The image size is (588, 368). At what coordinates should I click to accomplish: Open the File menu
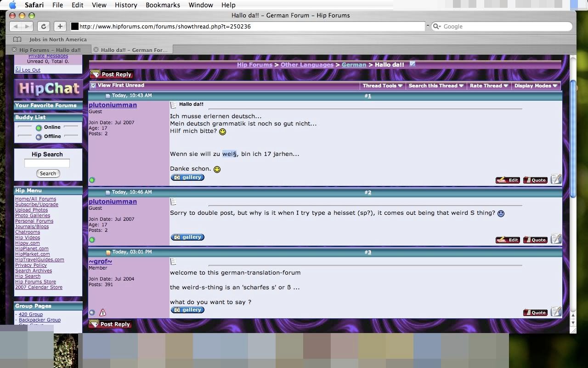(58, 5)
